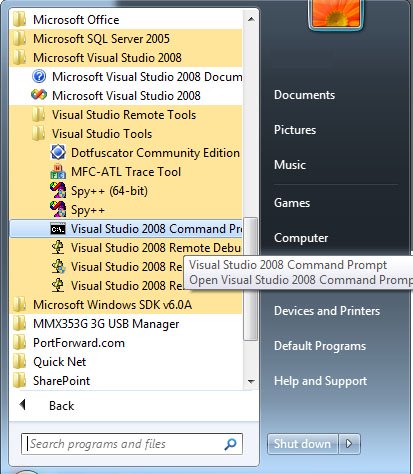The height and width of the screenshot is (474, 413).
Task: Open Games from the right pane
Action: (x=292, y=203)
